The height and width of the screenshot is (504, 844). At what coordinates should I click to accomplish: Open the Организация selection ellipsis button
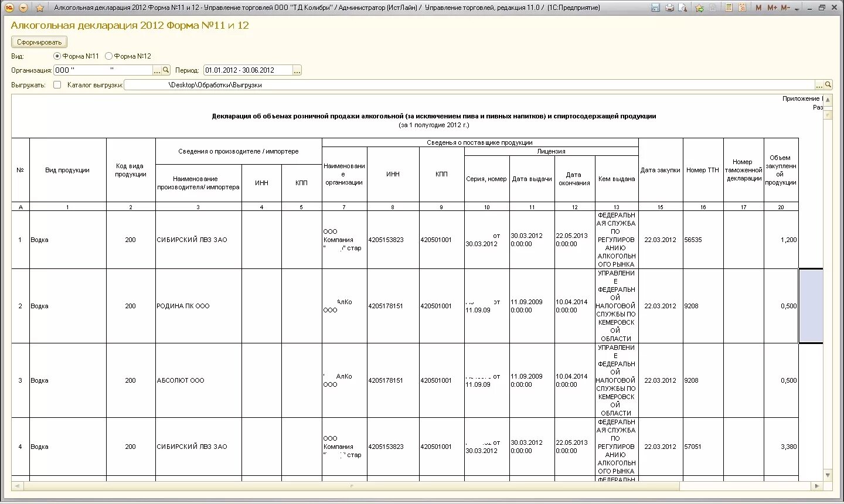(156, 70)
